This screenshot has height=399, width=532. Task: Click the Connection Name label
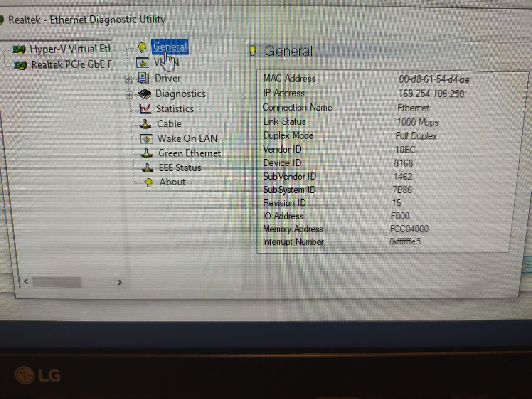pos(297,108)
